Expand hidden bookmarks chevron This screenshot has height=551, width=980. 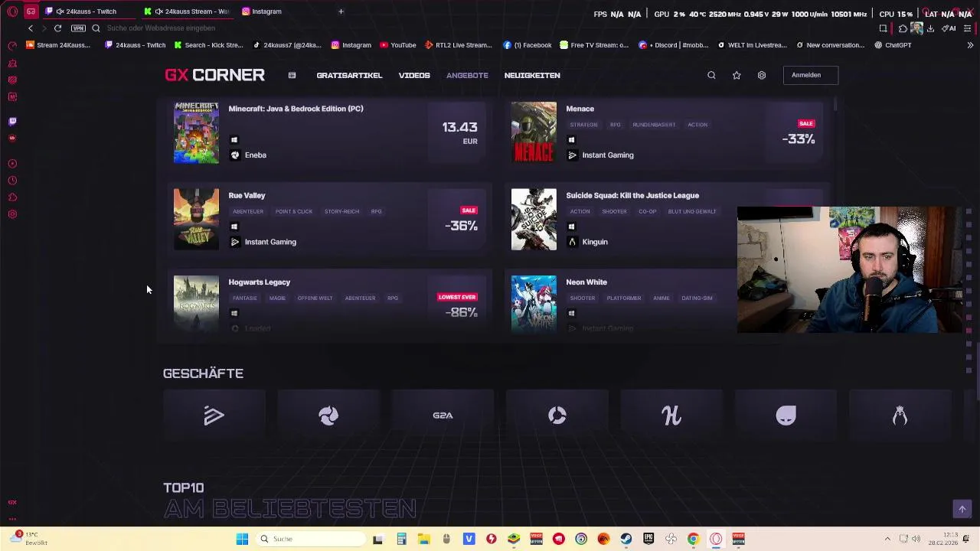pyautogui.click(x=970, y=45)
